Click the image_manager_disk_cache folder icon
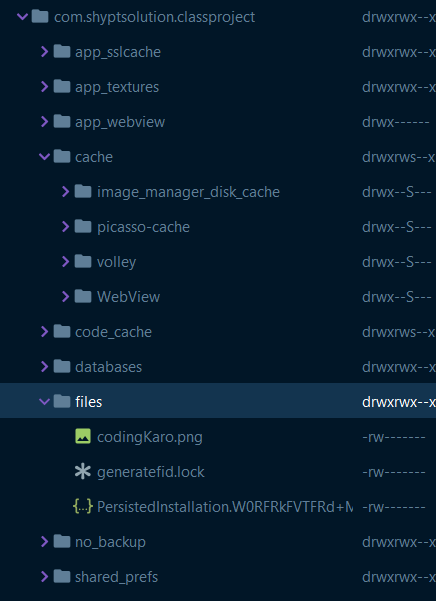 83,191
